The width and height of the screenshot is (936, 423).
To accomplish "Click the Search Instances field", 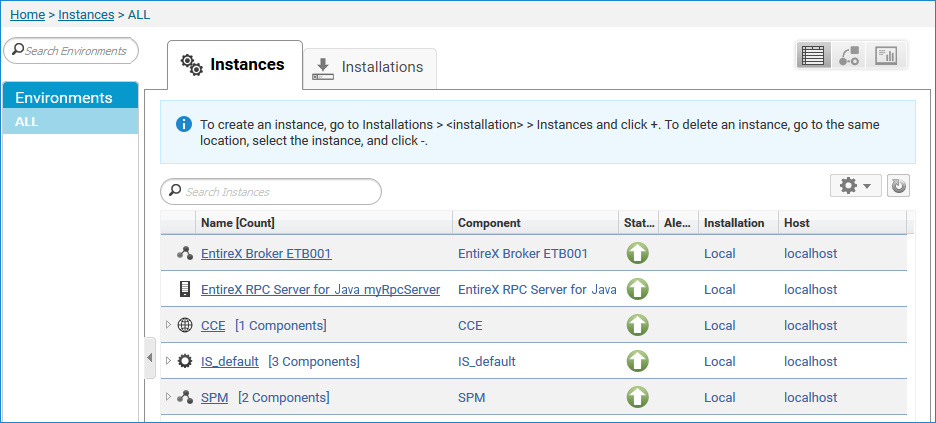I will (271, 192).
